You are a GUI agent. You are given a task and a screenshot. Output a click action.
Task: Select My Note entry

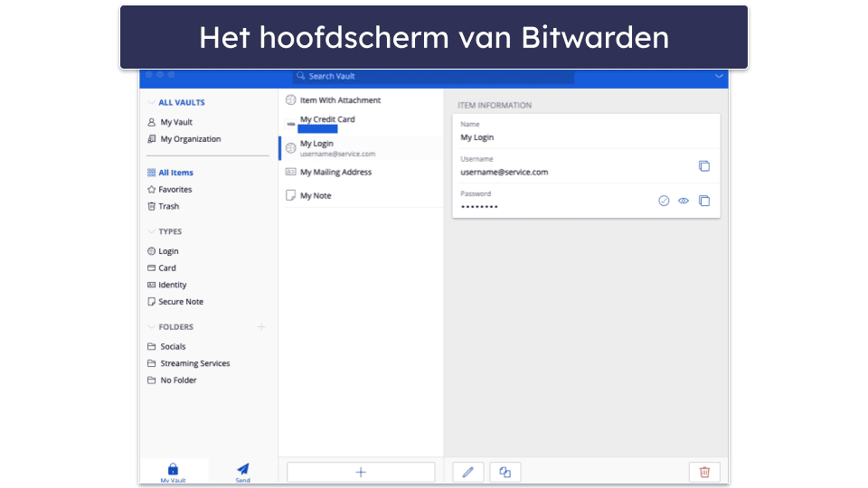click(x=361, y=195)
